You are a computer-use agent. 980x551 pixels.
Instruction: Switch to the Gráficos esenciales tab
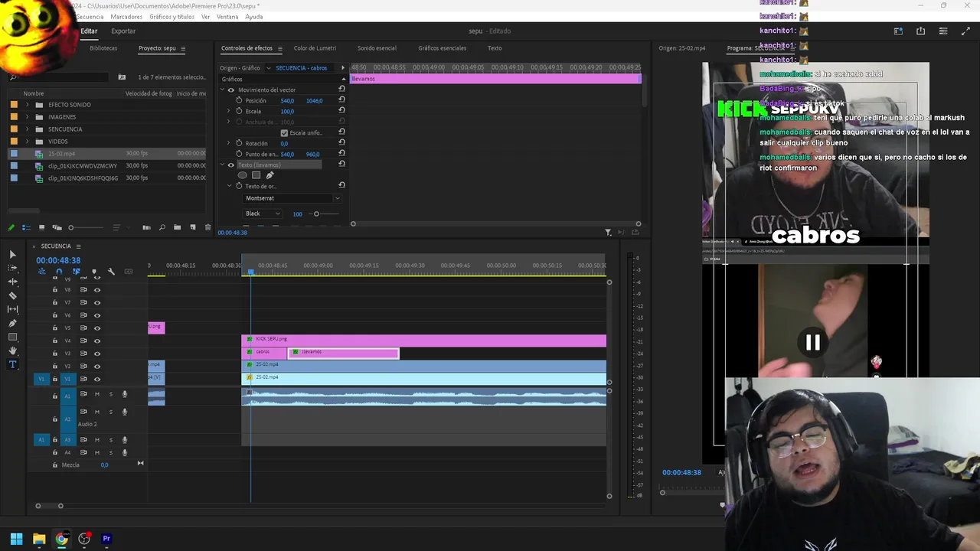click(443, 48)
